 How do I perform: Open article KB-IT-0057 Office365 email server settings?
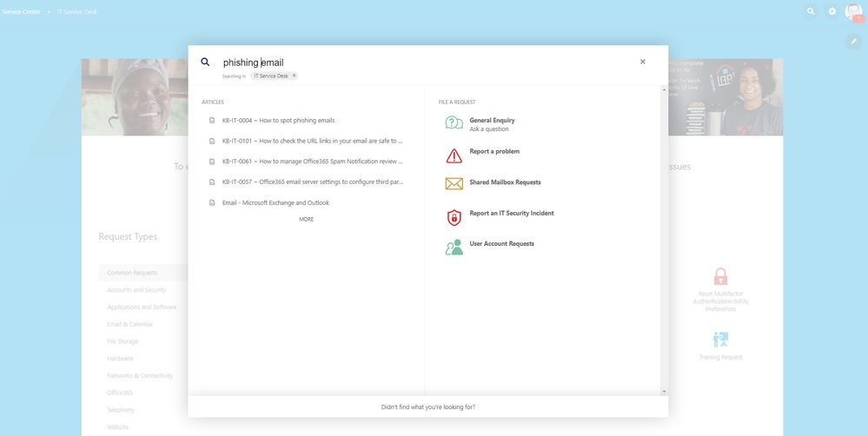coord(312,182)
